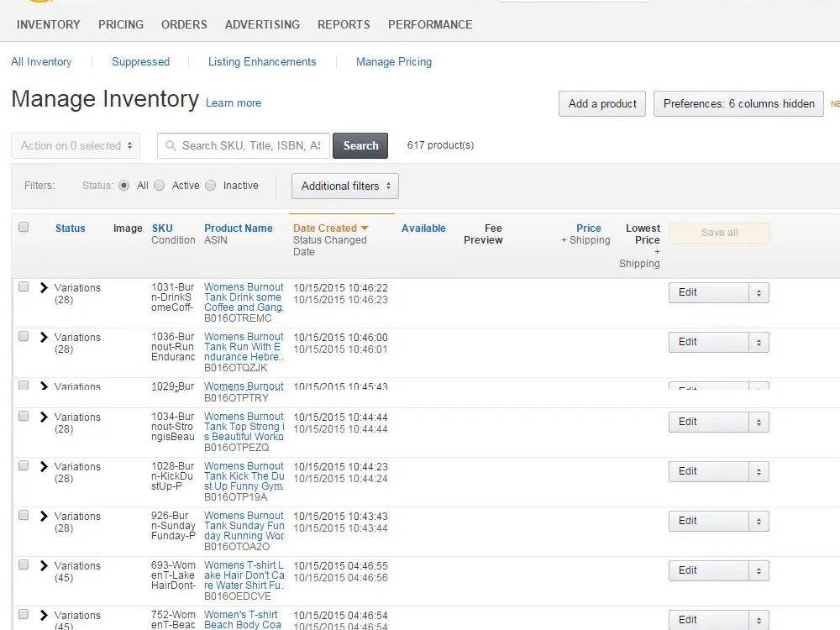The width and height of the screenshot is (840, 630).
Task: Check the box for row 1028-Burn-KickDustUp
Action: (24, 465)
